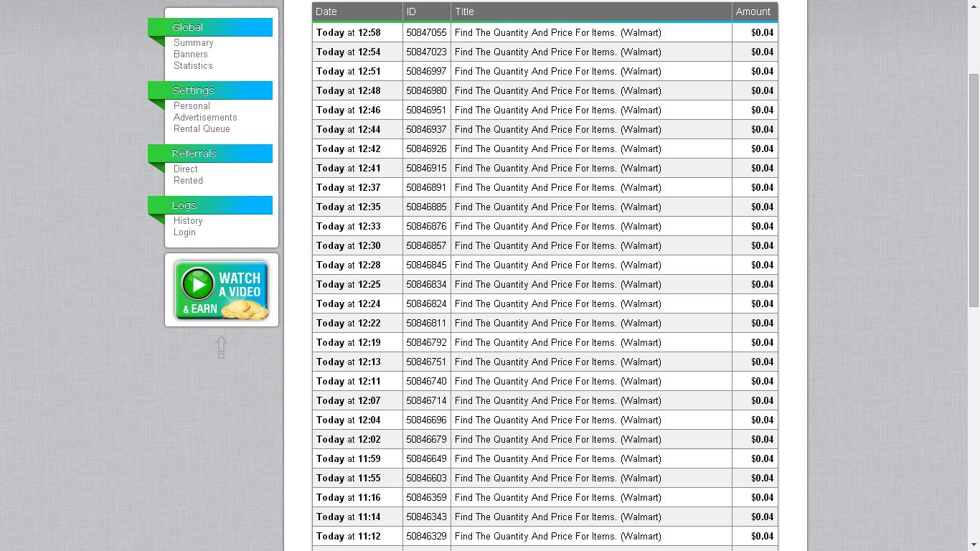Click date Today at 12:04
This screenshot has height=551, width=980.
349,420
